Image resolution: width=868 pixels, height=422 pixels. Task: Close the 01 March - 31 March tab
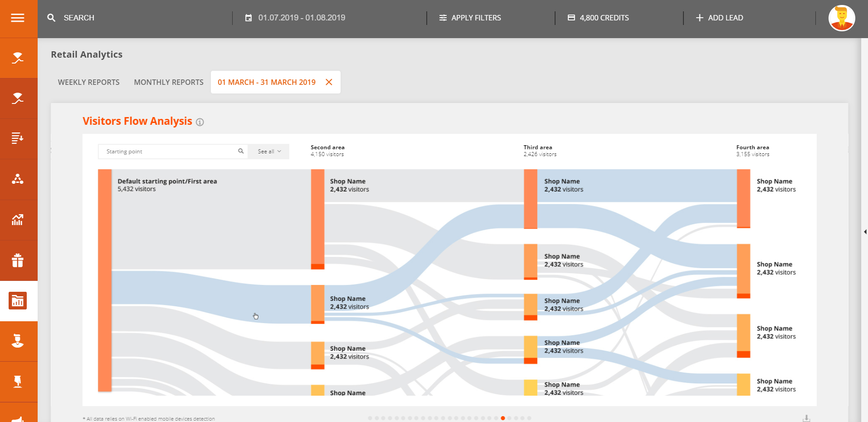coord(329,82)
